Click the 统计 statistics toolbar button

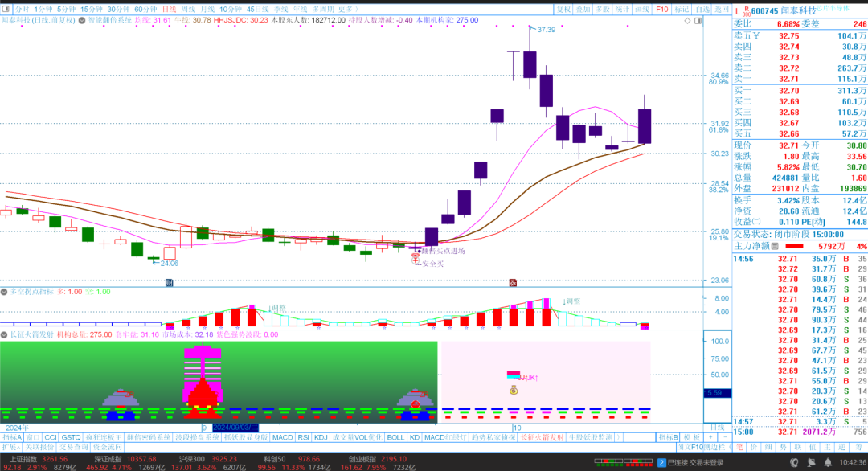coord(622,10)
